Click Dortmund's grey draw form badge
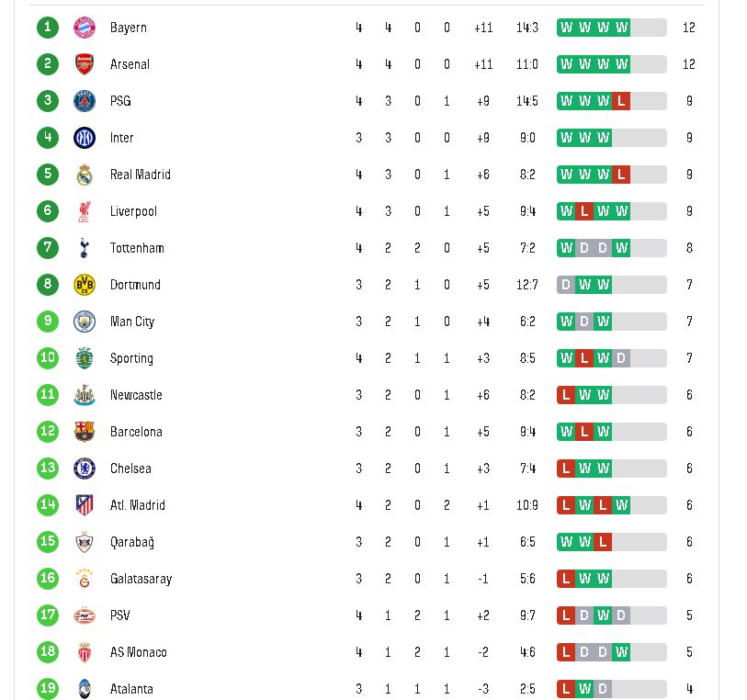This screenshot has height=700, width=747. pyautogui.click(x=566, y=285)
